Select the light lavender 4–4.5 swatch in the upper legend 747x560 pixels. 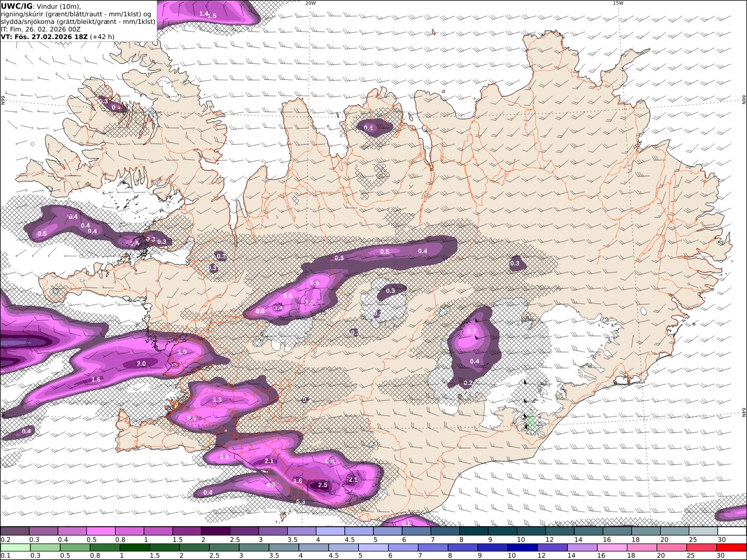point(330,531)
